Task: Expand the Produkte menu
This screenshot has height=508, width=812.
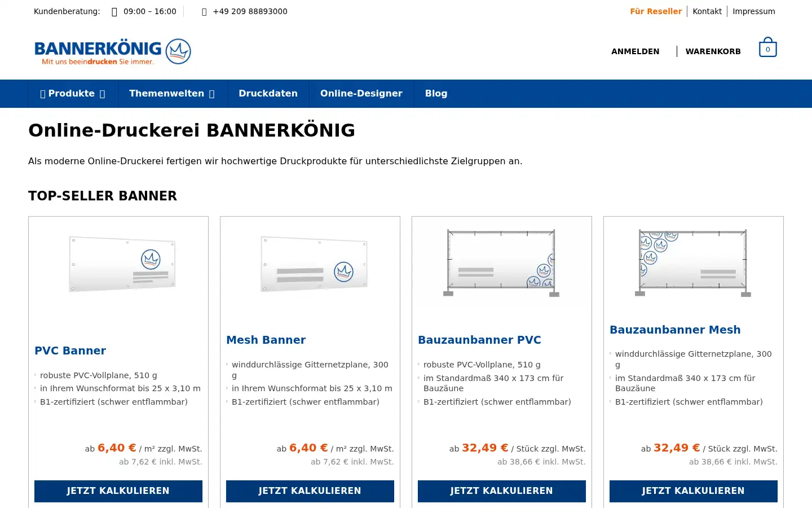Action: pyautogui.click(x=73, y=94)
